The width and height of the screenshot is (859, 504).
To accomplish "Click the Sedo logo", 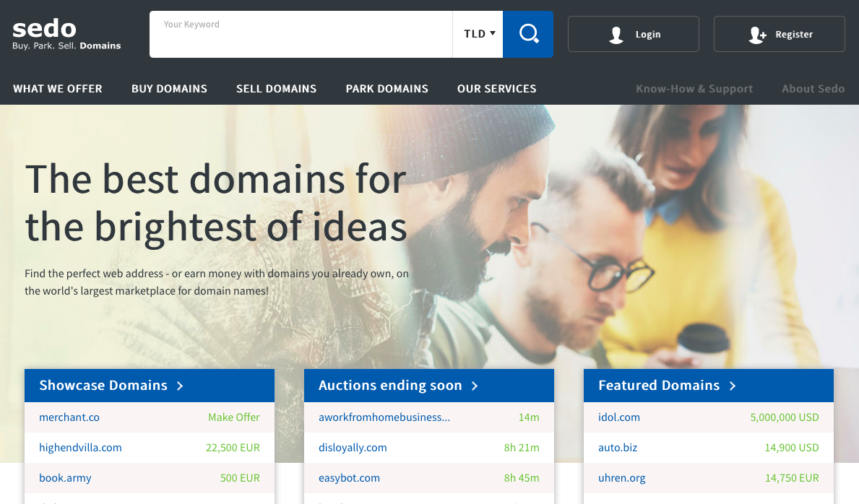I will coord(66,35).
